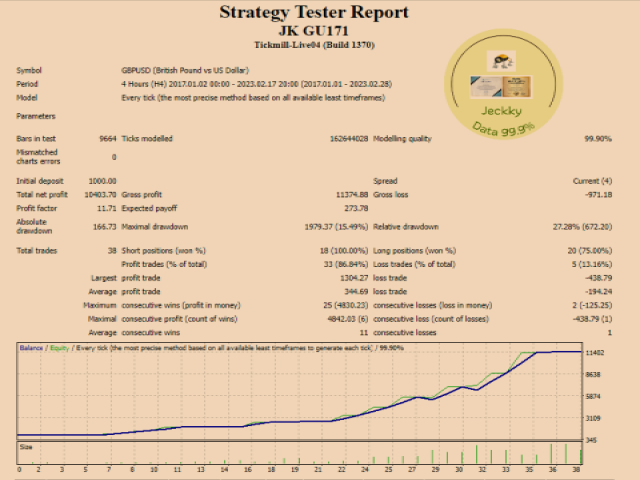Select the Bars in test value '9664'
The height and width of the screenshot is (480, 640).
click(x=108, y=139)
